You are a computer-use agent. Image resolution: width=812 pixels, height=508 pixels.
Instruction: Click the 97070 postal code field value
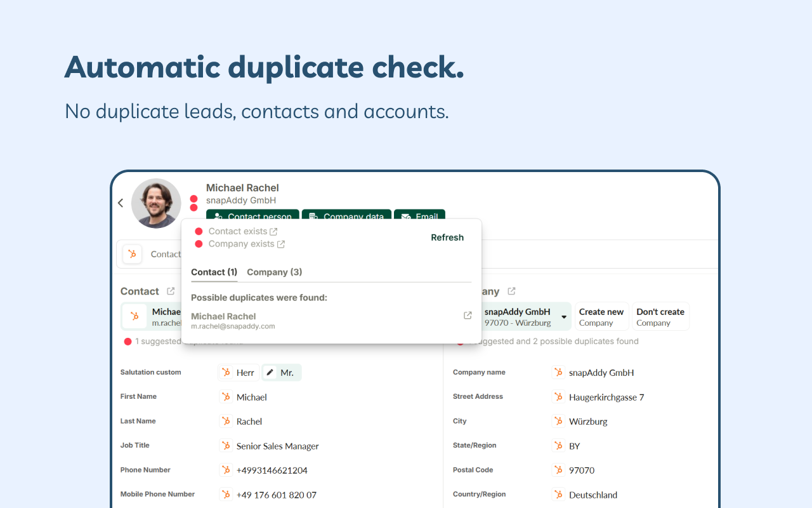point(582,471)
